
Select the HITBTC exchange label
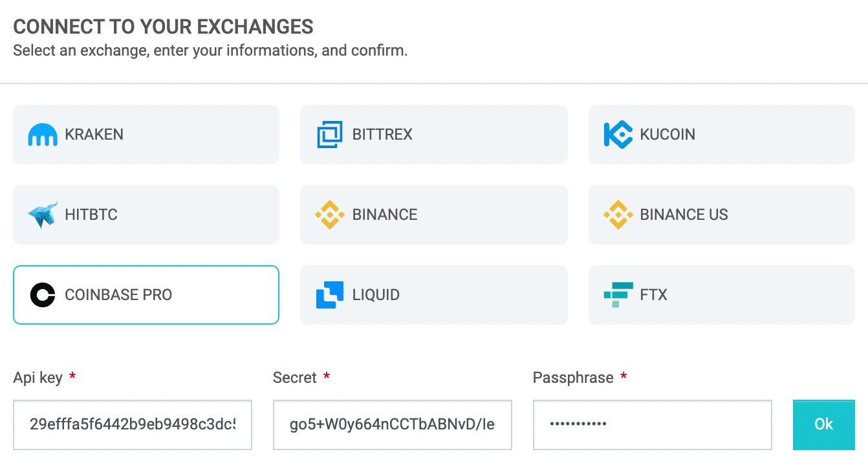point(91,215)
